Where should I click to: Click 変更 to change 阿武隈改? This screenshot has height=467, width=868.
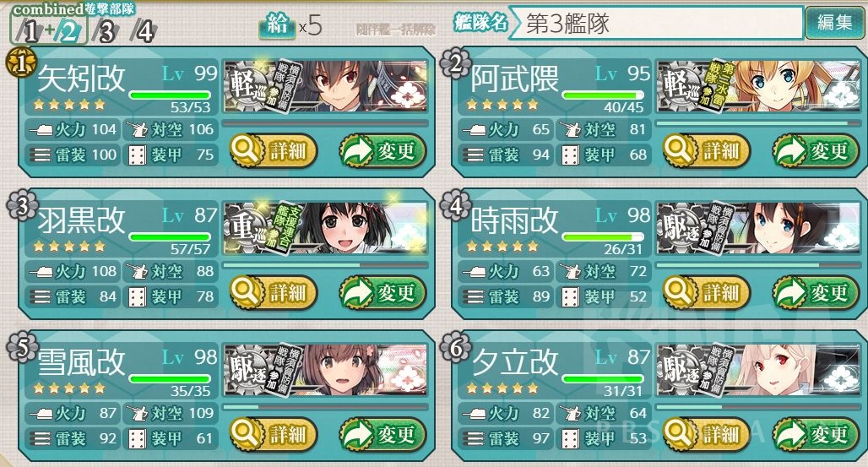point(816,150)
